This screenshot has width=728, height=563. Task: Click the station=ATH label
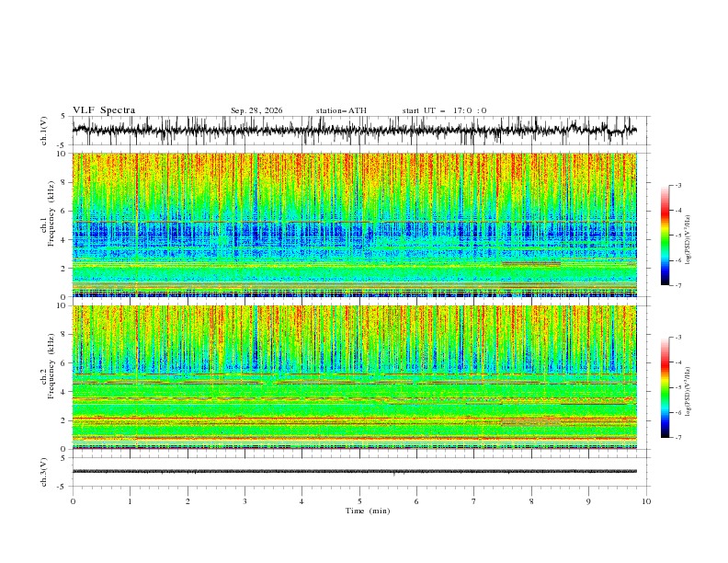pyautogui.click(x=341, y=110)
